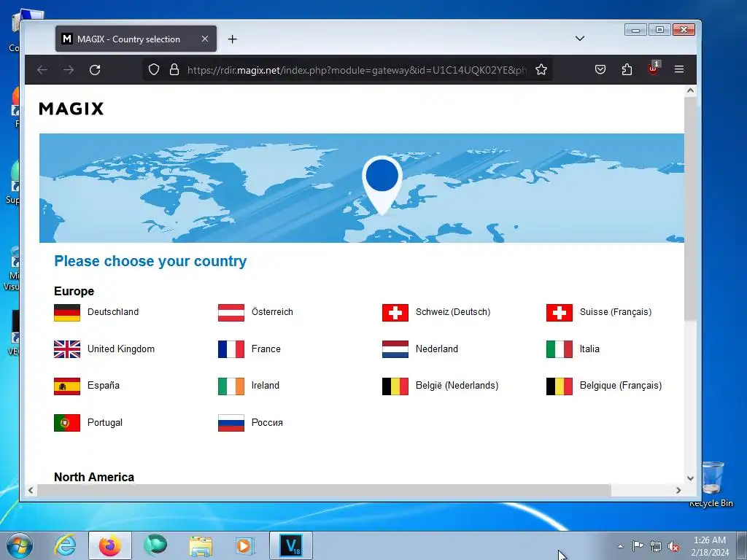Click the France flag icon

(x=231, y=349)
